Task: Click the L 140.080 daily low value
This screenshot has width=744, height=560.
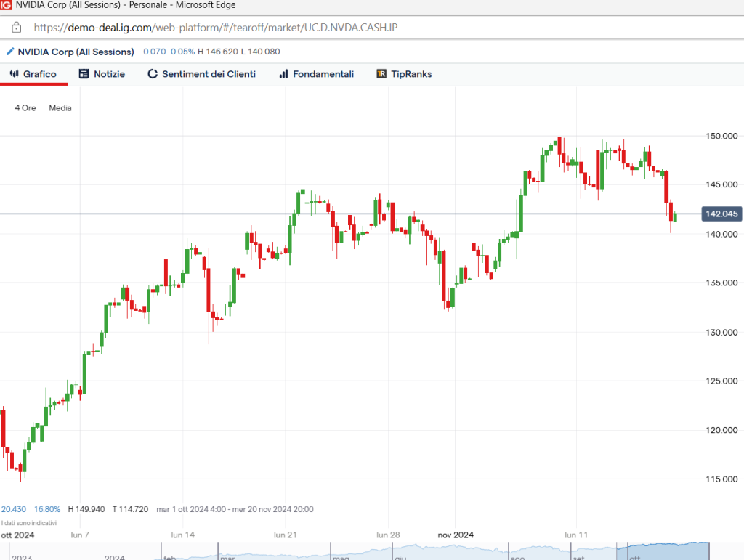Action: [x=261, y=52]
